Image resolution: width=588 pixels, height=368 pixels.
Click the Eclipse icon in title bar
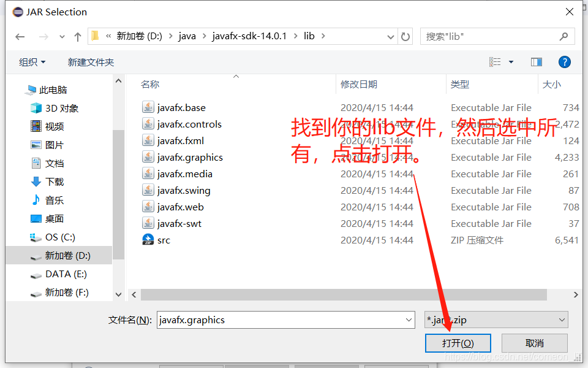click(x=18, y=12)
